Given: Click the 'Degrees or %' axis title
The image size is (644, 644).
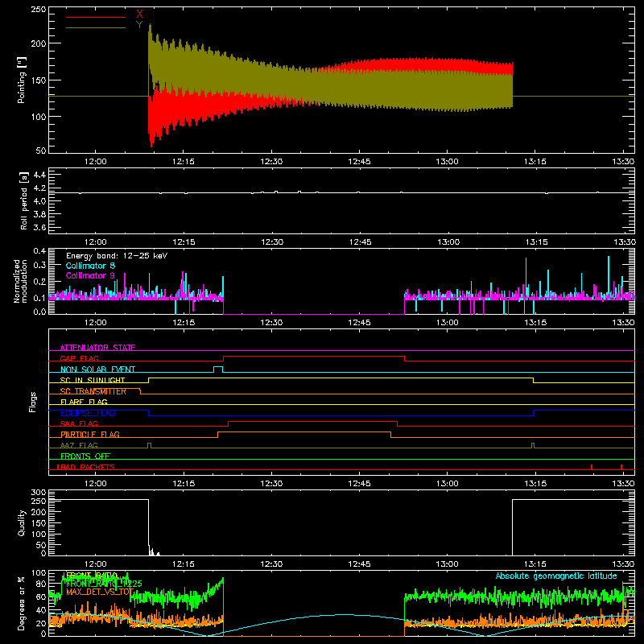Looking at the screenshot, I should pyautogui.click(x=22, y=604).
